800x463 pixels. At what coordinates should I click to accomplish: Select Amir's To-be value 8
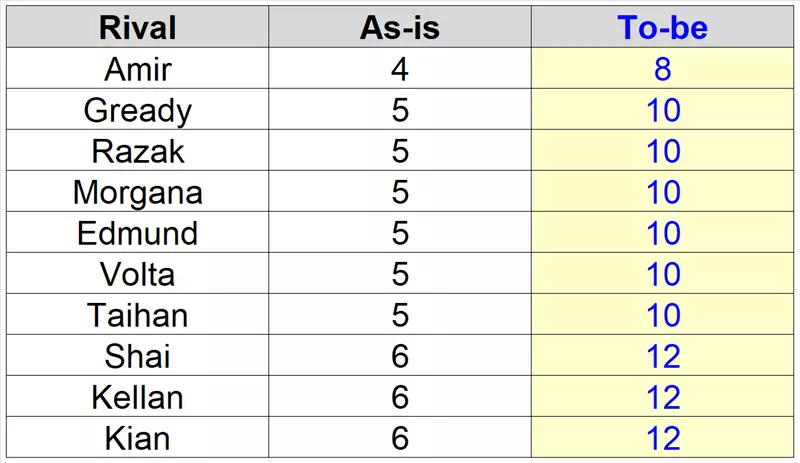pyautogui.click(x=663, y=69)
